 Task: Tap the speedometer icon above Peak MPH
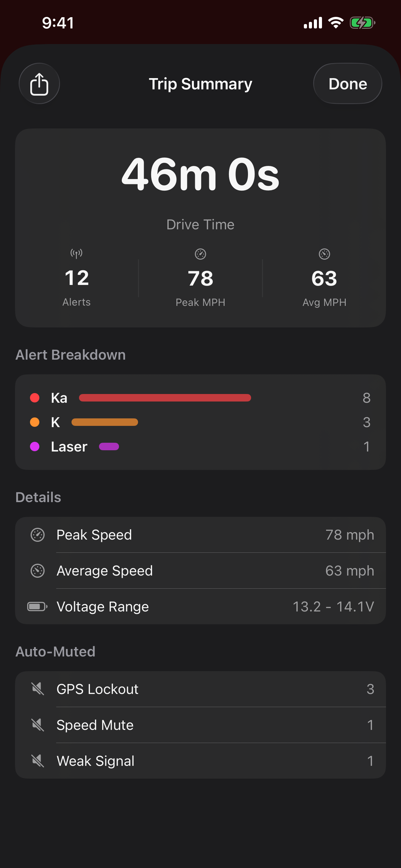[200, 254]
